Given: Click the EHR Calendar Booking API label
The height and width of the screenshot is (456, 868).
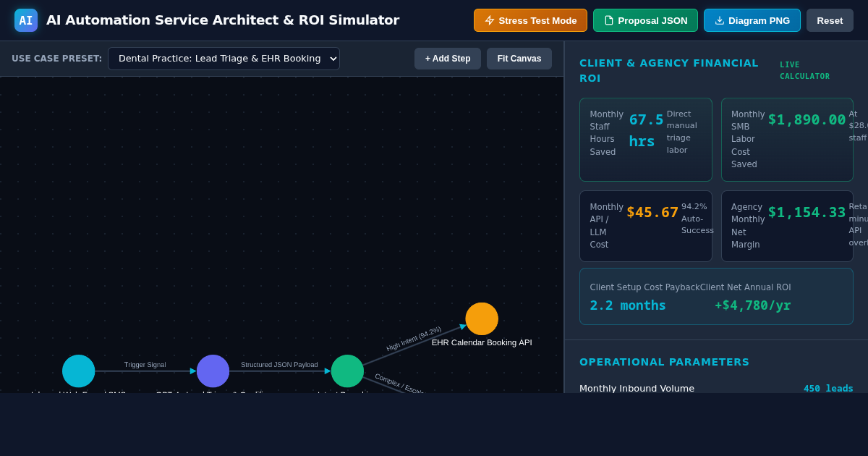Looking at the screenshot, I should tap(482, 342).
